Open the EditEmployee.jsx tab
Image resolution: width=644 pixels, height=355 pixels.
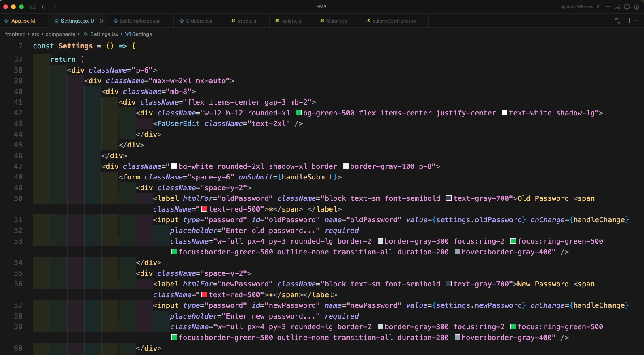click(140, 21)
